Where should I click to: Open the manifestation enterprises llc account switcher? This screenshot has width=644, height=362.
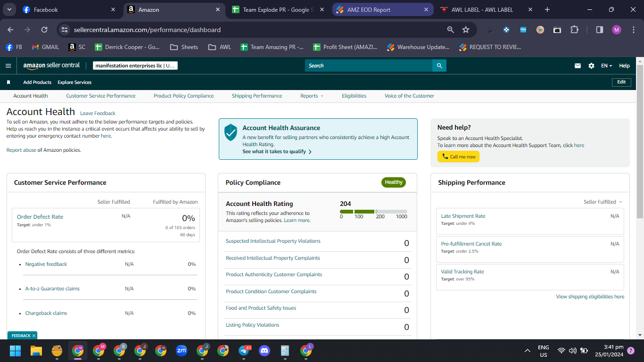coord(135,66)
